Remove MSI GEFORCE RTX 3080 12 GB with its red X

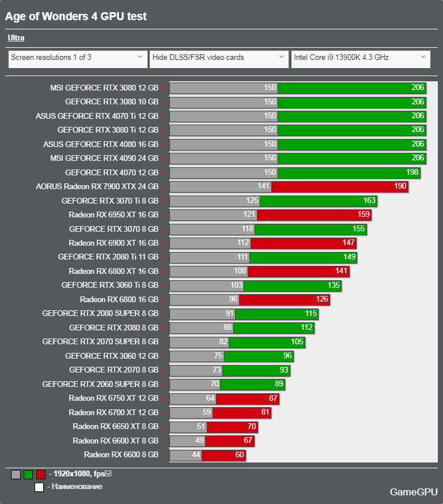click(163, 88)
